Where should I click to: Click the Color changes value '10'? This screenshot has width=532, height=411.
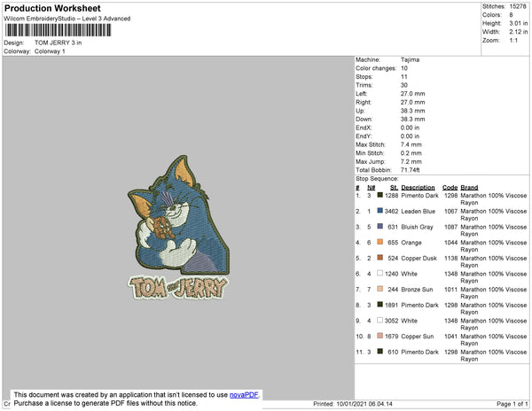404,68
